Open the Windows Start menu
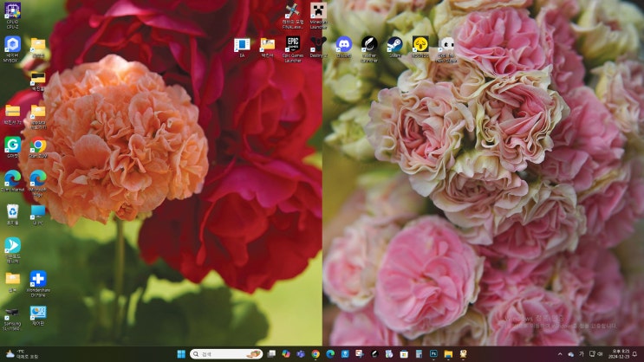Image resolution: width=644 pixels, height=362 pixels. [180, 354]
